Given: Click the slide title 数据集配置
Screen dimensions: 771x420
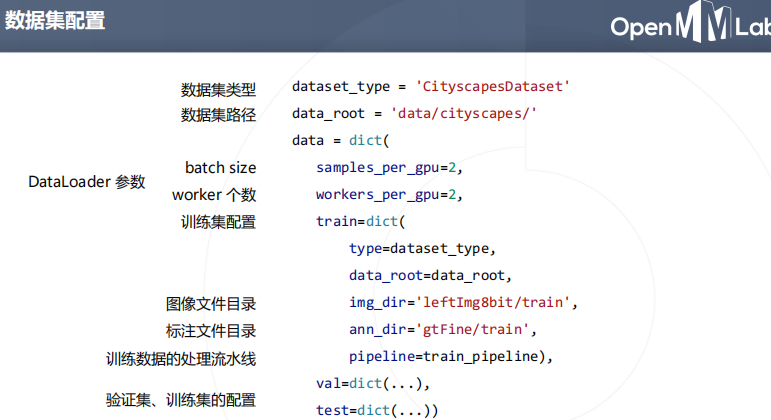Looking at the screenshot, I should (x=55, y=21).
